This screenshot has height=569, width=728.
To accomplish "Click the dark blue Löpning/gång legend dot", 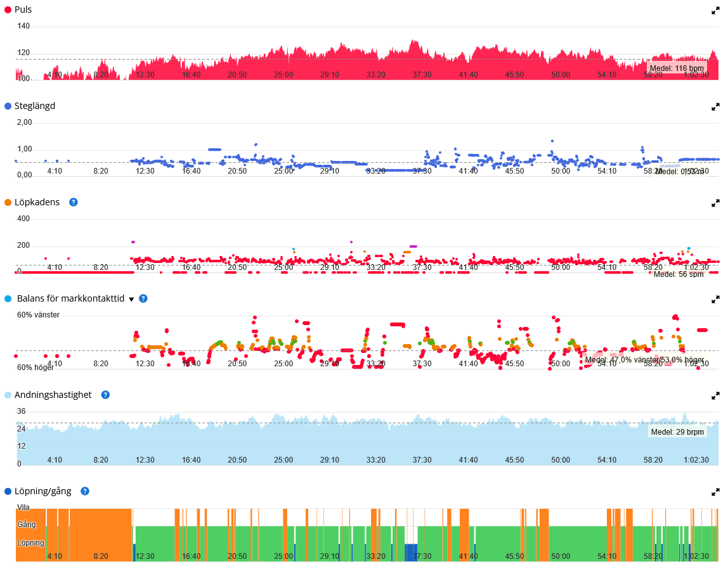I will [x=8, y=491].
